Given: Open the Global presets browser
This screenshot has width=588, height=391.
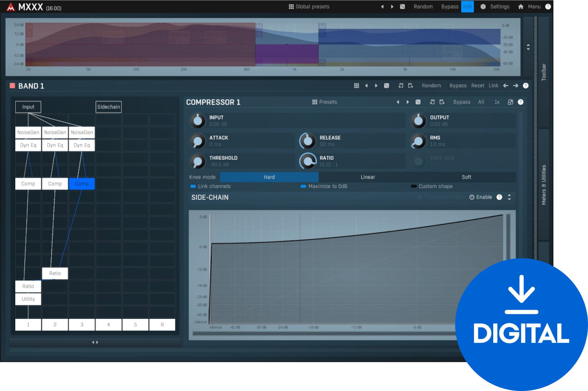Looking at the screenshot, I should point(309,6).
